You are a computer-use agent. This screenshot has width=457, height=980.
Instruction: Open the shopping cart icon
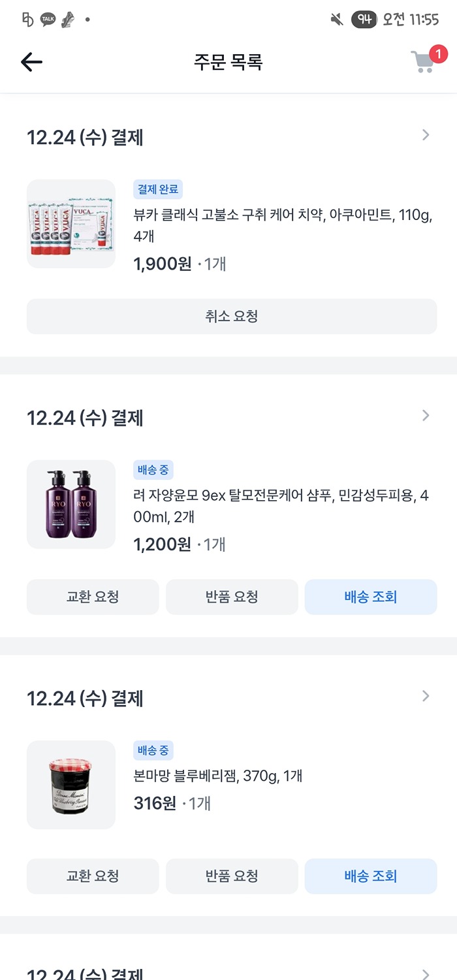click(423, 61)
